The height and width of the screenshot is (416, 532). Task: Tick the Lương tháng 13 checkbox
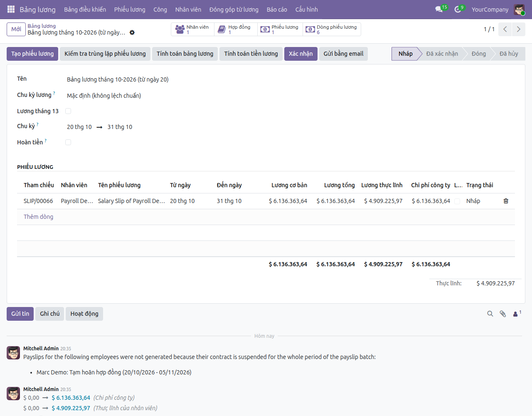tap(68, 111)
